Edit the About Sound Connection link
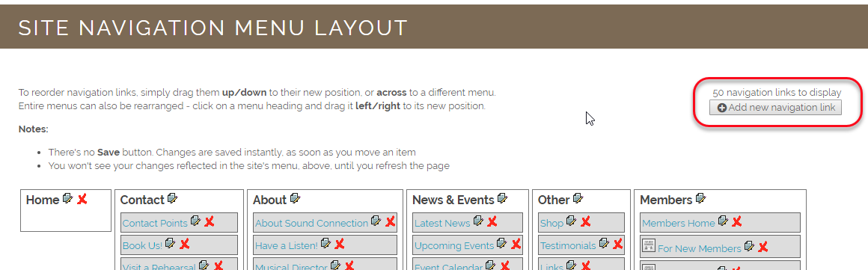Image resolution: width=868 pixels, height=270 pixels. (x=376, y=221)
